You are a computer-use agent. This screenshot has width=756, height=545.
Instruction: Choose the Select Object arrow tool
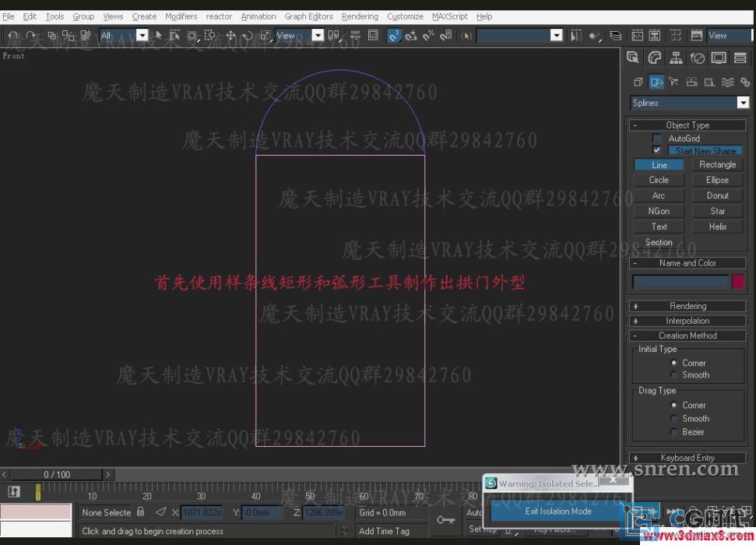(159, 35)
